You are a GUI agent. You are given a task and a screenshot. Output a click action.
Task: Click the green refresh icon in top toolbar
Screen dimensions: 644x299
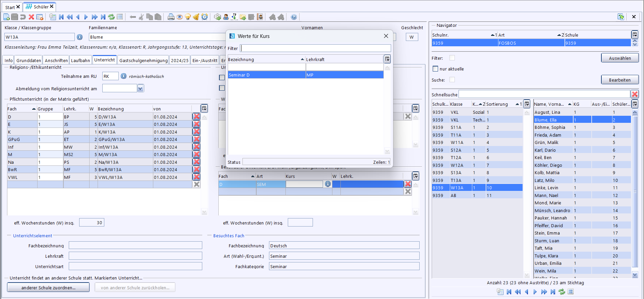111,17
